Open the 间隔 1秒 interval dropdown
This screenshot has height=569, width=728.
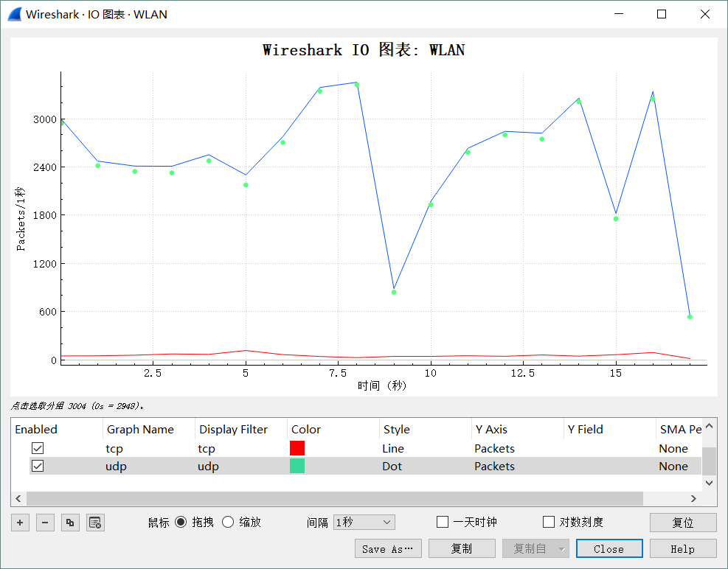[x=364, y=522]
